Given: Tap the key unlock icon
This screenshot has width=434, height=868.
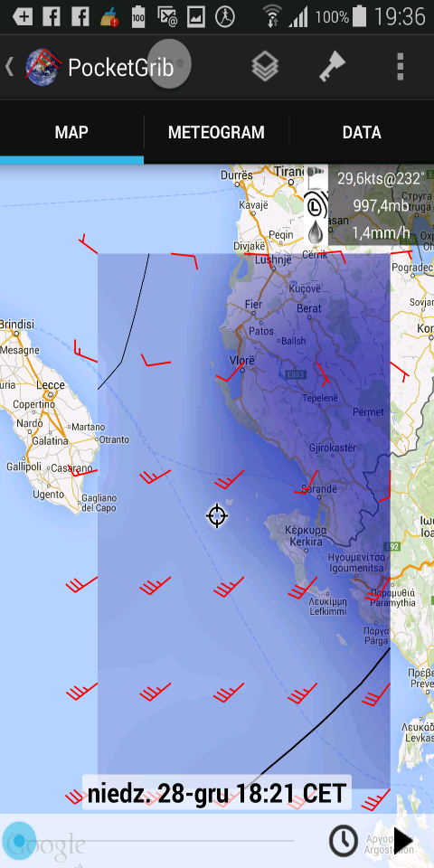Looking at the screenshot, I should (x=332, y=67).
